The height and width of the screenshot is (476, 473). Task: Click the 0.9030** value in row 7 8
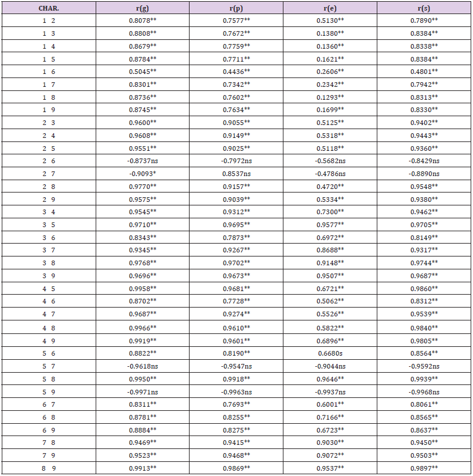click(x=329, y=443)
